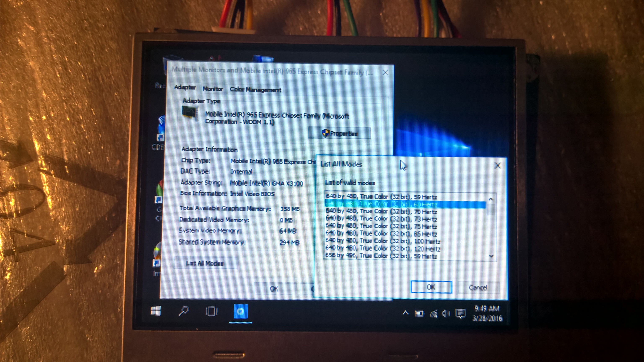Select 640 by 480, 59 Hertz mode
Screen dimensions: 644x362
405,197
